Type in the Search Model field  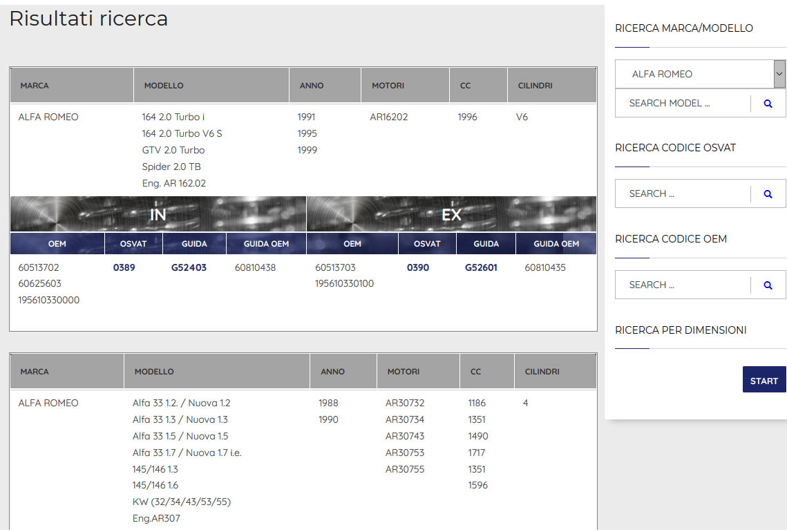(x=682, y=103)
